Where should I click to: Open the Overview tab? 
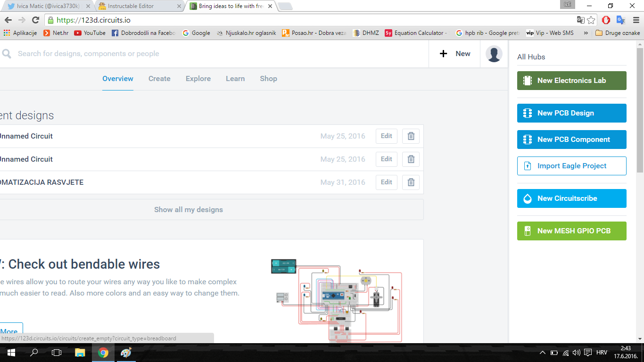point(118,79)
